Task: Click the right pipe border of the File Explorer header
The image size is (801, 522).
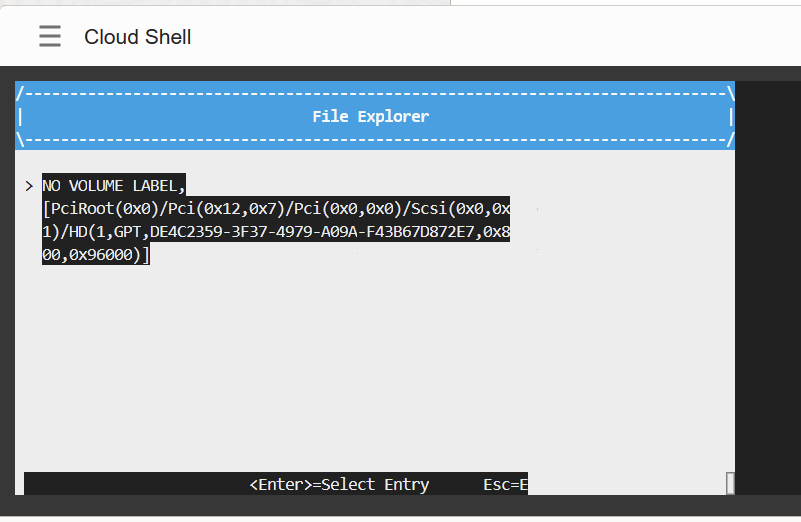Action: [x=731, y=117]
